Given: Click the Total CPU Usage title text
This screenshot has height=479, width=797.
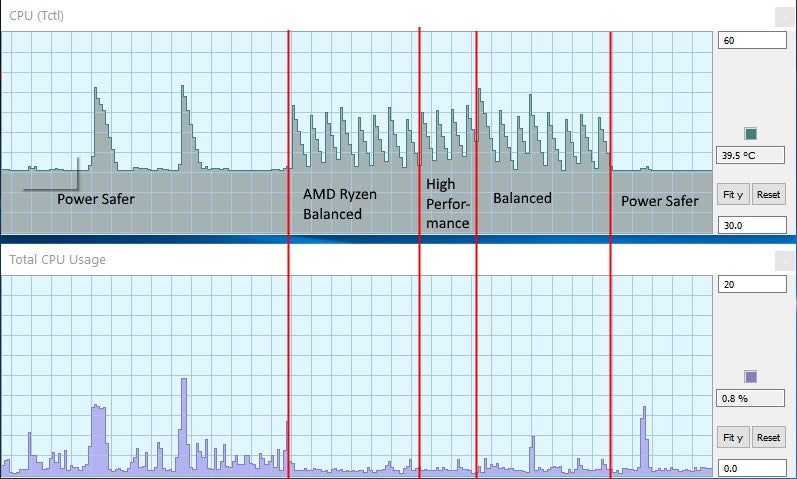Looking at the screenshot, I should pyautogui.click(x=58, y=260).
